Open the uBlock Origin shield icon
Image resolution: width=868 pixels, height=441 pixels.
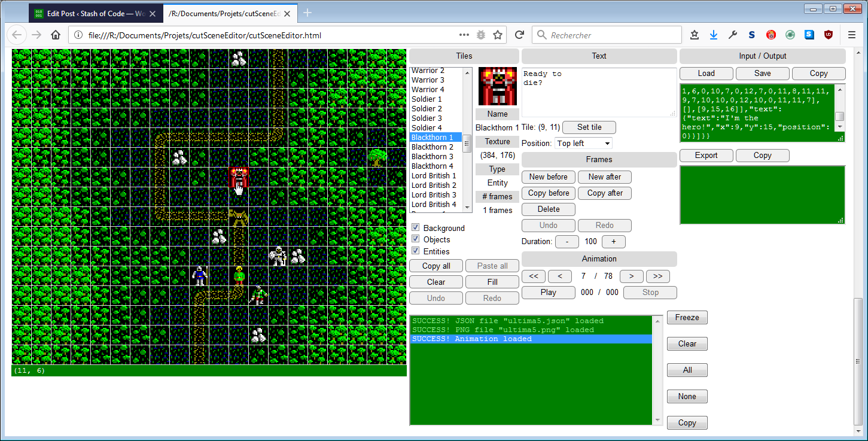tap(829, 35)
